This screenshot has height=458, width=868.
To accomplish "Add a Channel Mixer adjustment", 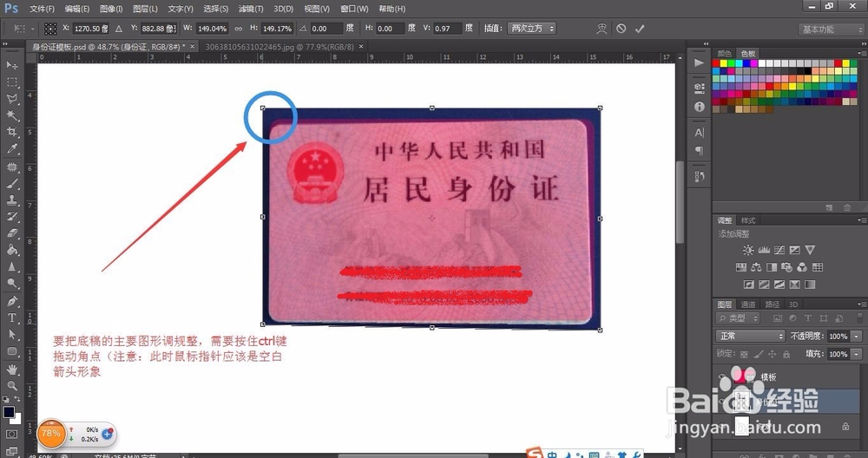I will click(x=801, y=267).
